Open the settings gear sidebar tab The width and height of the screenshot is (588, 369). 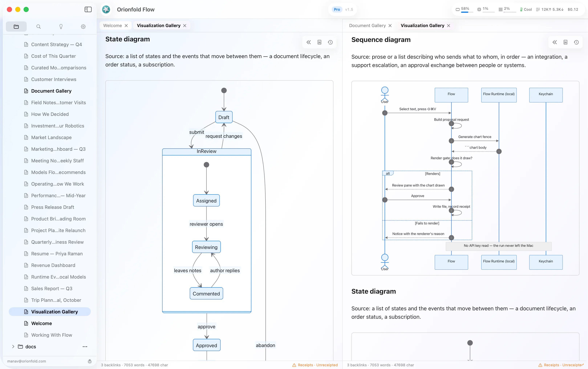point(83,27)
